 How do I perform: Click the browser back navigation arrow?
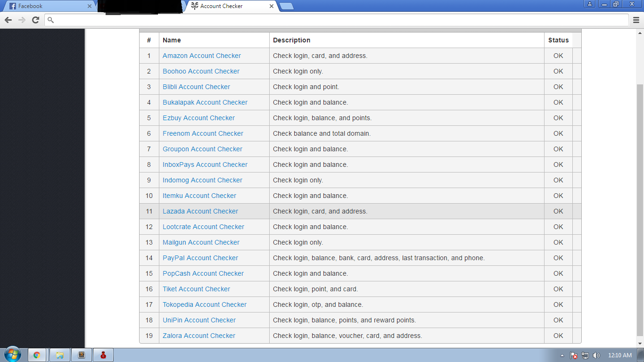8,20
